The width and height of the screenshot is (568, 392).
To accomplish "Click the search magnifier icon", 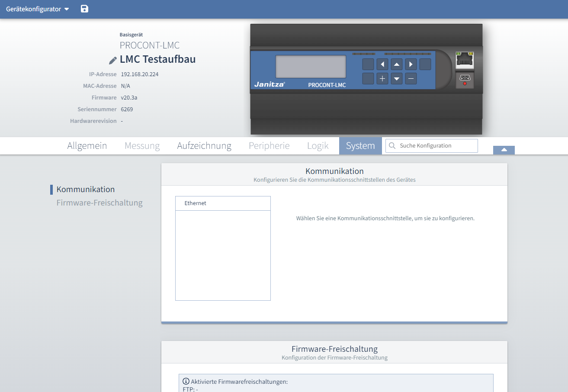I will point(392,146).
